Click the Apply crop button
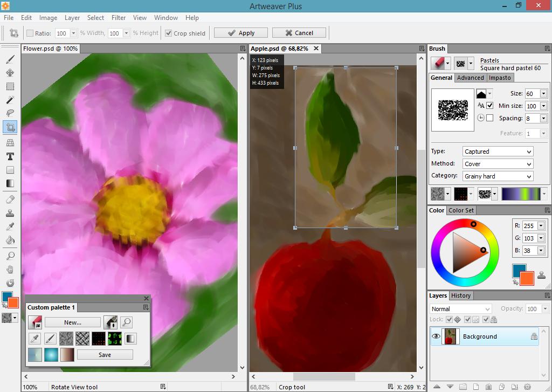 241,33
